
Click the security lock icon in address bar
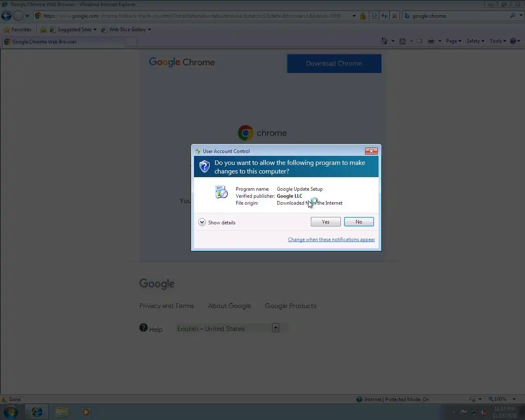point(363,16)
